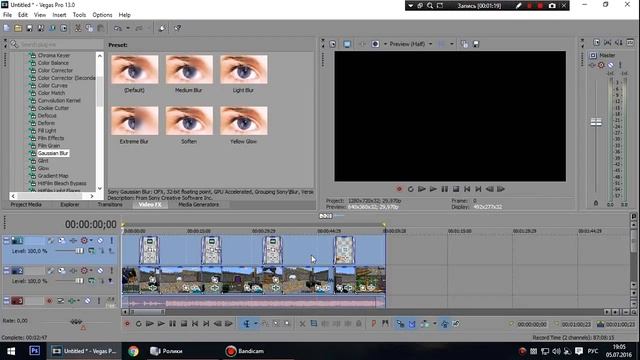Copy snapshot to clipboard in the preview toolbar
640x360 pixels.
click(464, 44)
